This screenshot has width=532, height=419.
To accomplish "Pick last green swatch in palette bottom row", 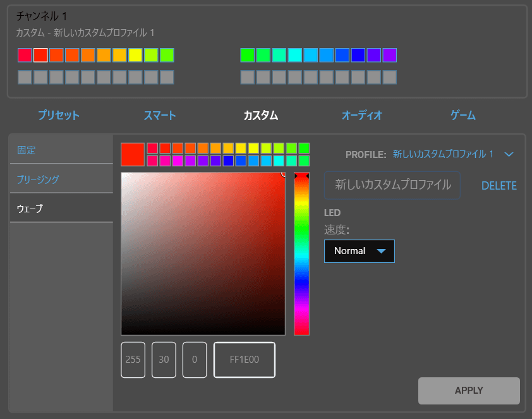I will tap(304, 161).
